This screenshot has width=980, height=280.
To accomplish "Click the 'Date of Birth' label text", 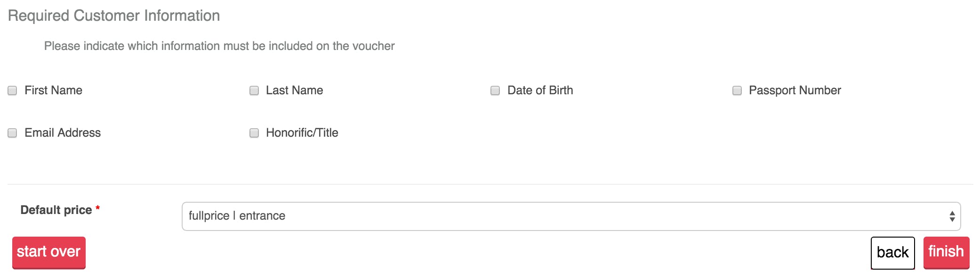I will coord(540,91).
